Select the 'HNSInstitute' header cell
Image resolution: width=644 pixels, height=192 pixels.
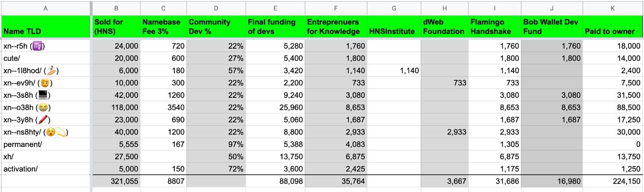(x=394, y=27)
